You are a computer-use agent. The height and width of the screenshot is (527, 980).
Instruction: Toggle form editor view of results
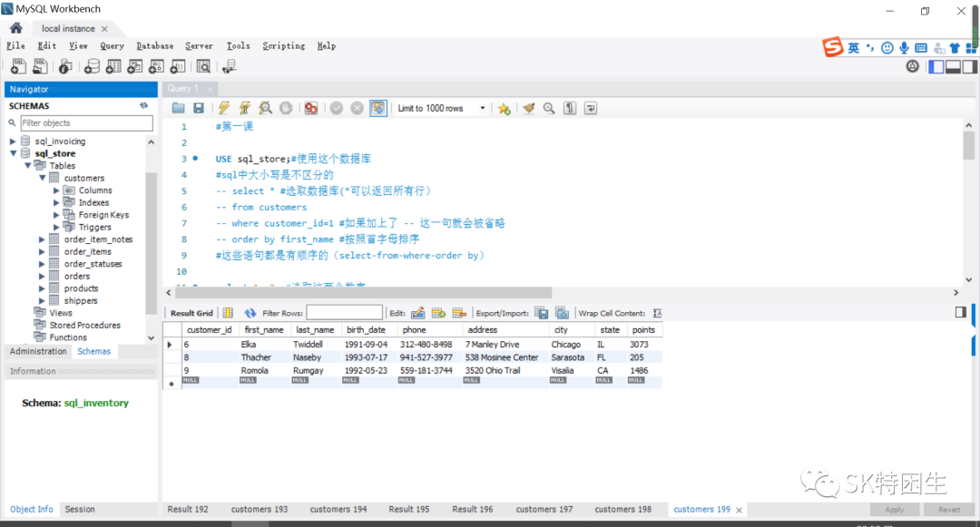228,313
